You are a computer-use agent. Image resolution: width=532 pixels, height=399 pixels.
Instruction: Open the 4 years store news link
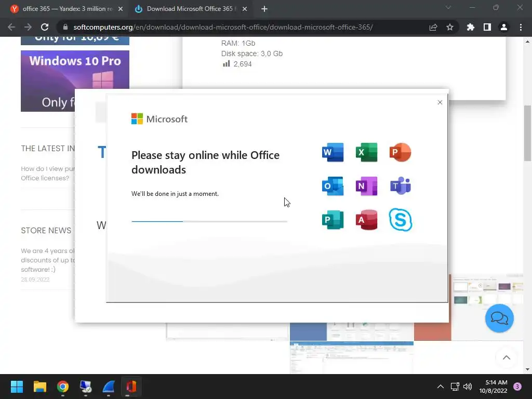click(47, 260)
